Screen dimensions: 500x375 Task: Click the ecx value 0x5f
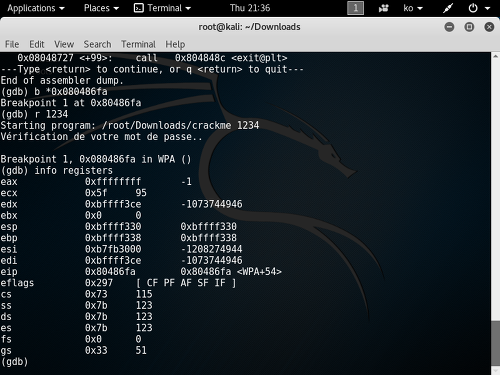96,193
